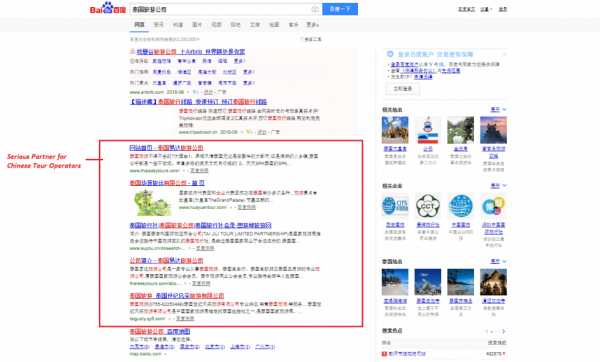Viewport: 600px width, 362px height.
Task: Click the Airbnb ad icon beside first result
Action: 132,51
